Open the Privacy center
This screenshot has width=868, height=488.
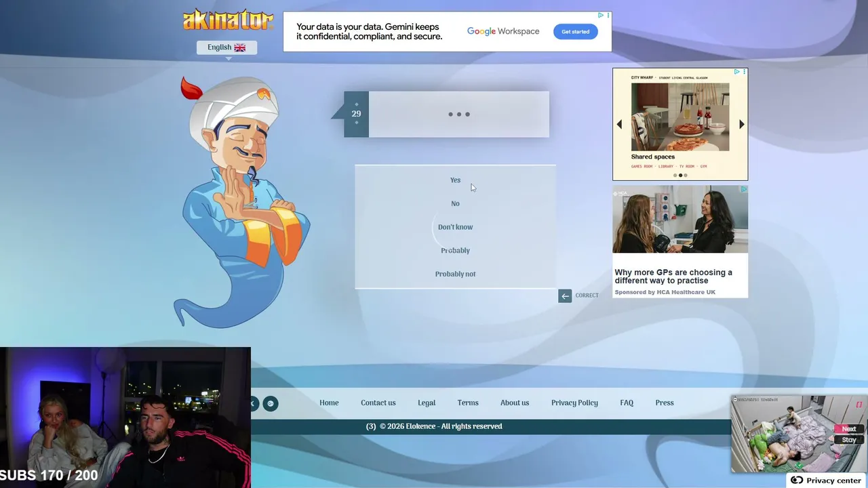(x=827, y=481)
